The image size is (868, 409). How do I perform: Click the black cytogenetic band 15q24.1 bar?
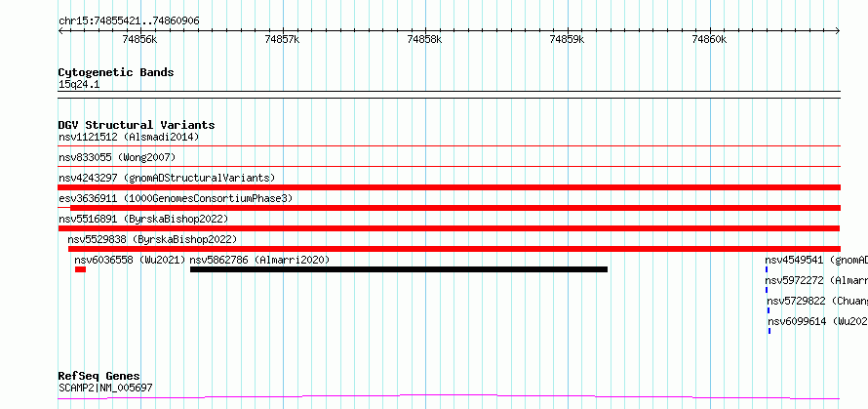click(x=450, y=95)
